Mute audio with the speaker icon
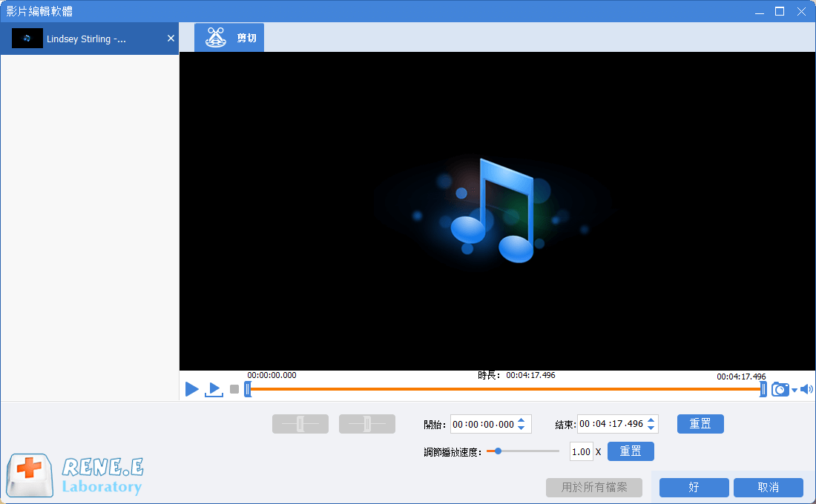Image resolution: width=816 pixels, height=504 pixels. [x=806, y=389]
